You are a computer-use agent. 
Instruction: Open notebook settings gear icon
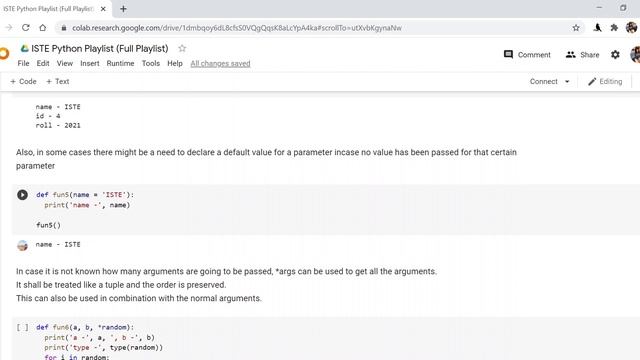tap(615, 55)
